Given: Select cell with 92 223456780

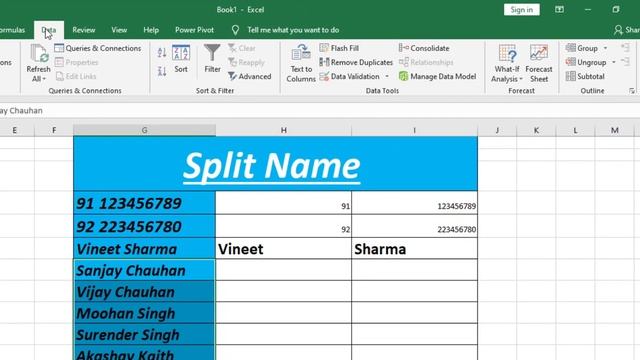Looking at the screenshot, I should click(144, 226).
